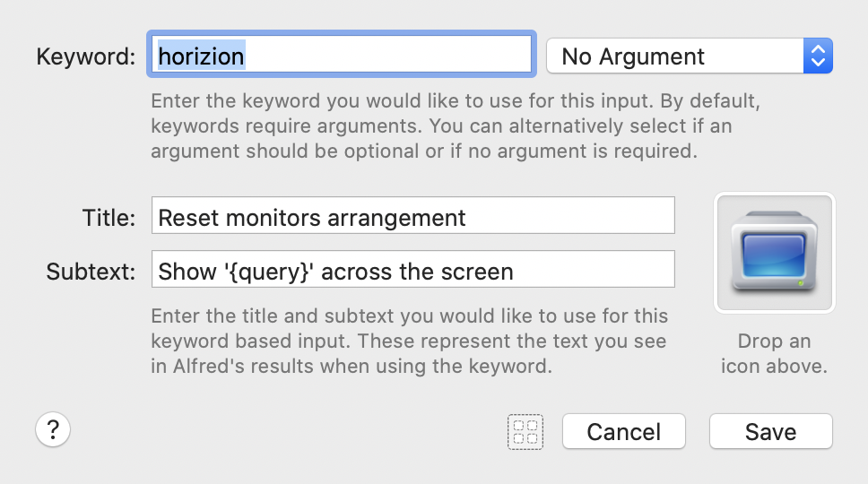Image resolution: width=868 pixels, height=484 pixels.
Task: Click into the Title text field
Action: 413,215
